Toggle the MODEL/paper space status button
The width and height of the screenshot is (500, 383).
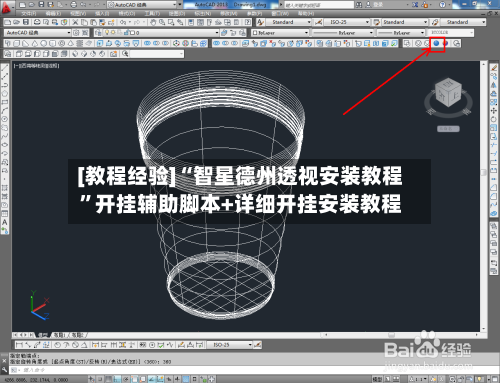click(x=377, y=379)
